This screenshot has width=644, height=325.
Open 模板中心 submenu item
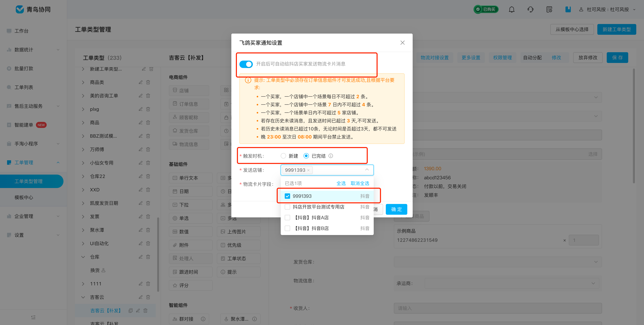click(24, 197)
